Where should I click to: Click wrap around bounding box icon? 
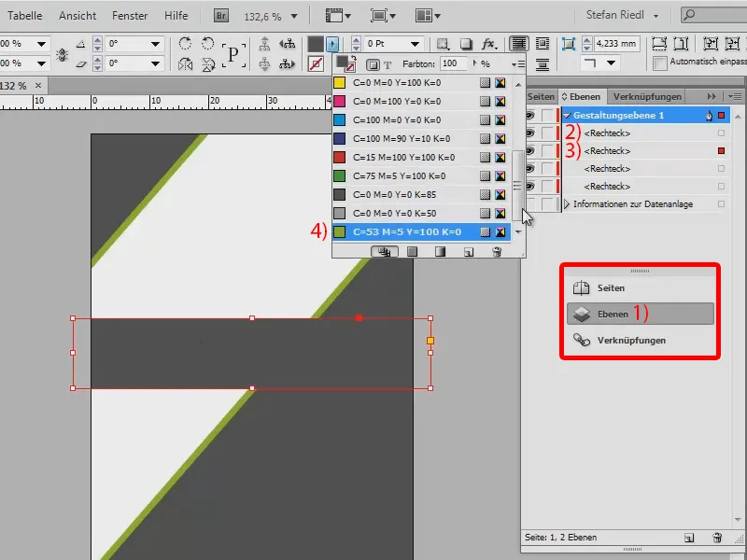pyautogui.click(x=543, y=44)
